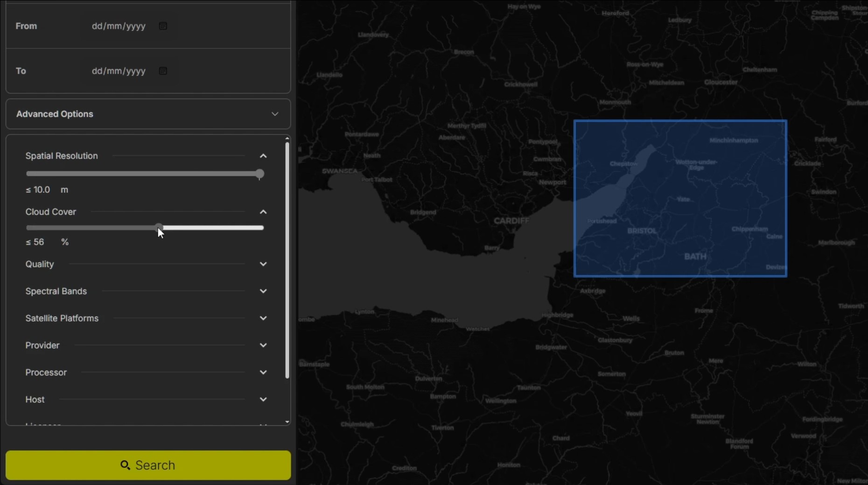Image resolution: width=868 pixels, height=485 pixels.
Task: Click the advanced options panel scrollbar
Action: [287, 260]
